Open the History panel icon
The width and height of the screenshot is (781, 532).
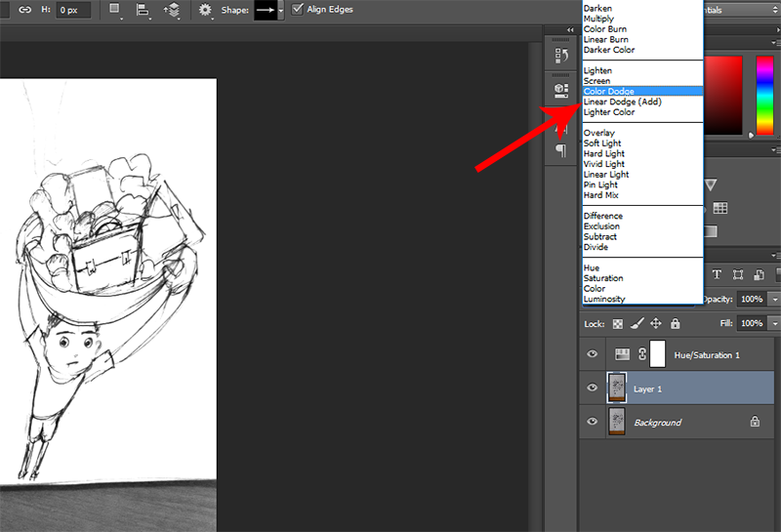coord(561,55)
